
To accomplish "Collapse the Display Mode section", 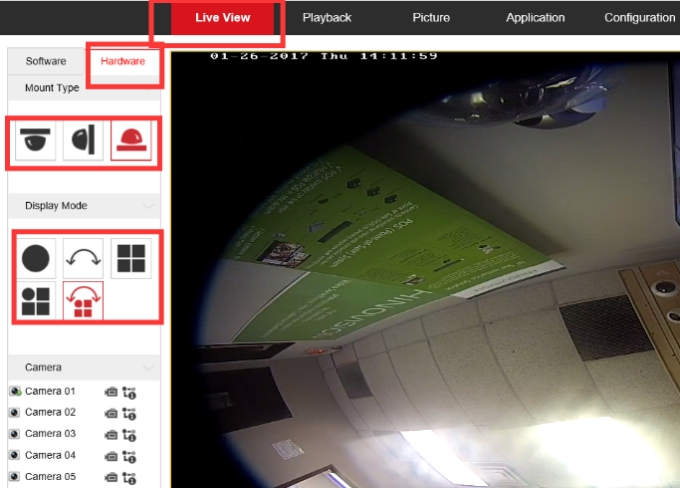I will point(150,206).
